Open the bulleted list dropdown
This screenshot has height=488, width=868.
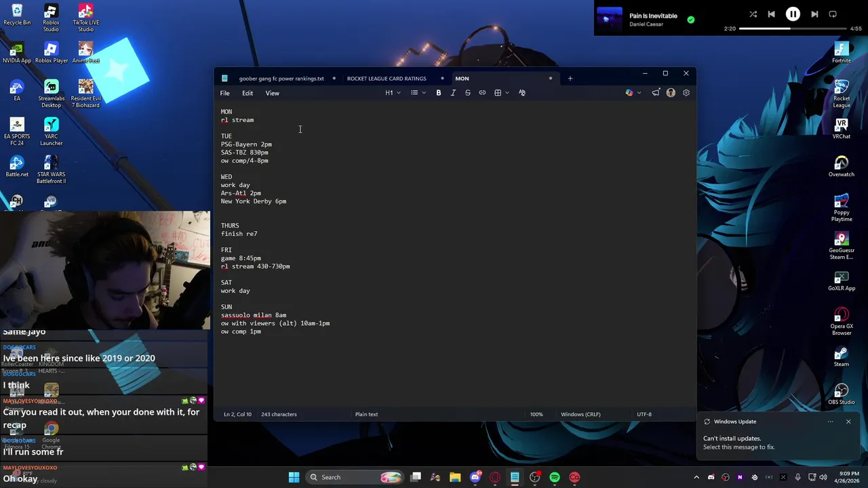418,93
